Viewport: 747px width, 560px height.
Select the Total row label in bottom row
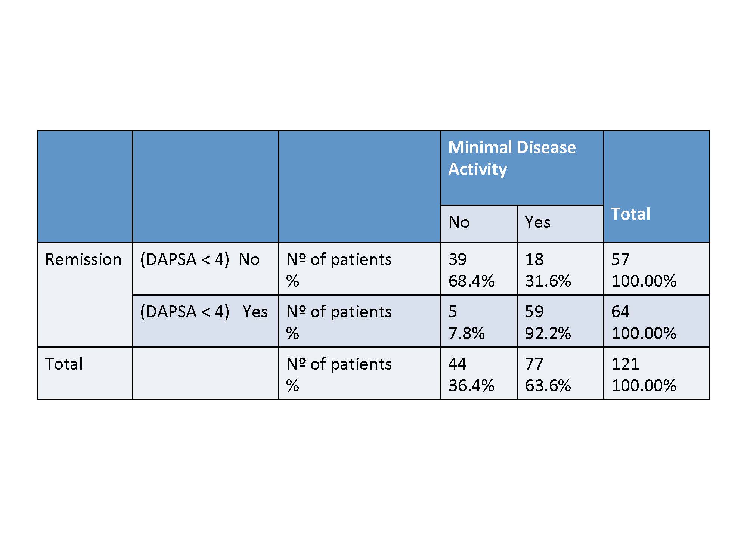tap(63, 364)
